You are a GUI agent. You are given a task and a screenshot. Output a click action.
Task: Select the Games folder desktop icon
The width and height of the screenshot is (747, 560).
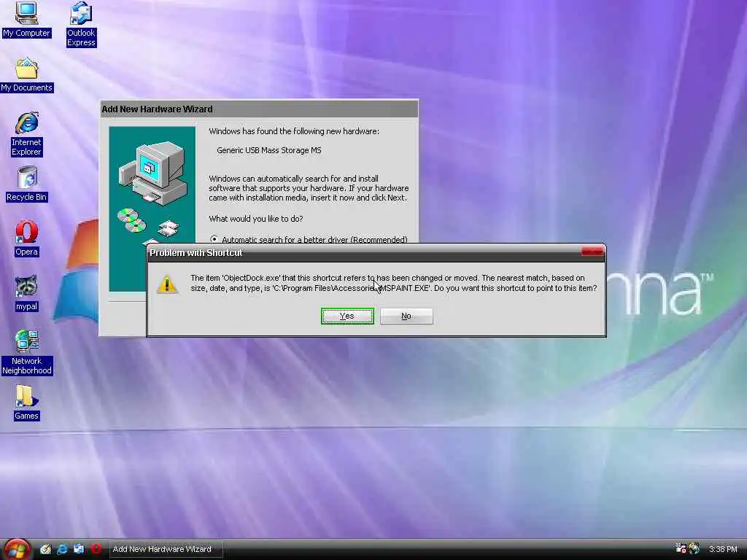(27, 402)
